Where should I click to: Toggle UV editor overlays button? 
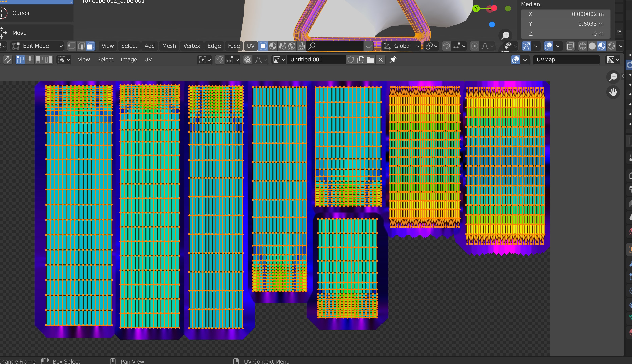tap(515, 59)
